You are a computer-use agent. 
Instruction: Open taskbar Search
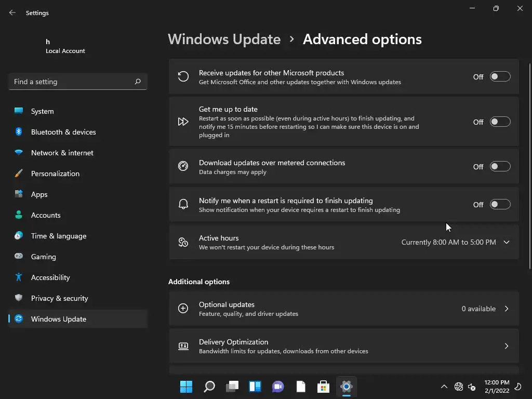tap(209, 387)
